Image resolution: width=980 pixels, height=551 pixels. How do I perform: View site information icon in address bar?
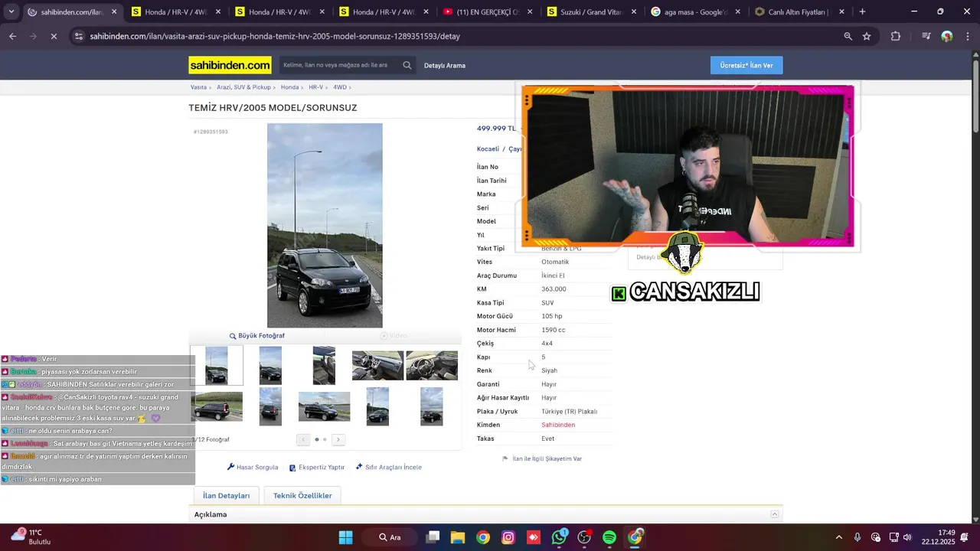[x=79, y=36]
